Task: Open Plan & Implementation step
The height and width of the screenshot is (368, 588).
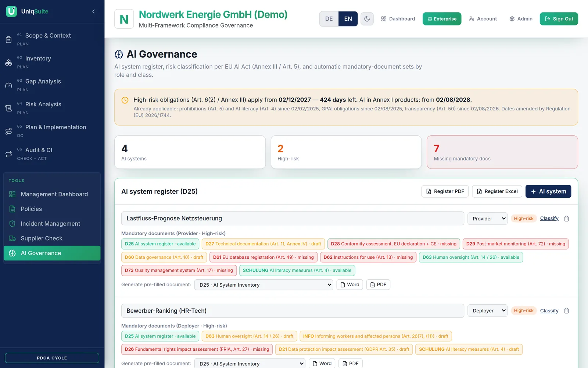Action: click(52, 131)
